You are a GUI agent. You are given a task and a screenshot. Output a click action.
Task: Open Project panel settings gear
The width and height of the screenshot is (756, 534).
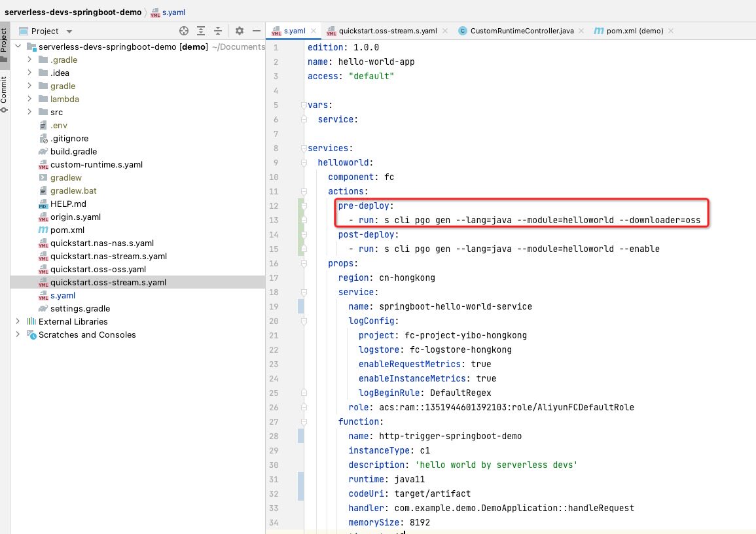tap(240, 31)
